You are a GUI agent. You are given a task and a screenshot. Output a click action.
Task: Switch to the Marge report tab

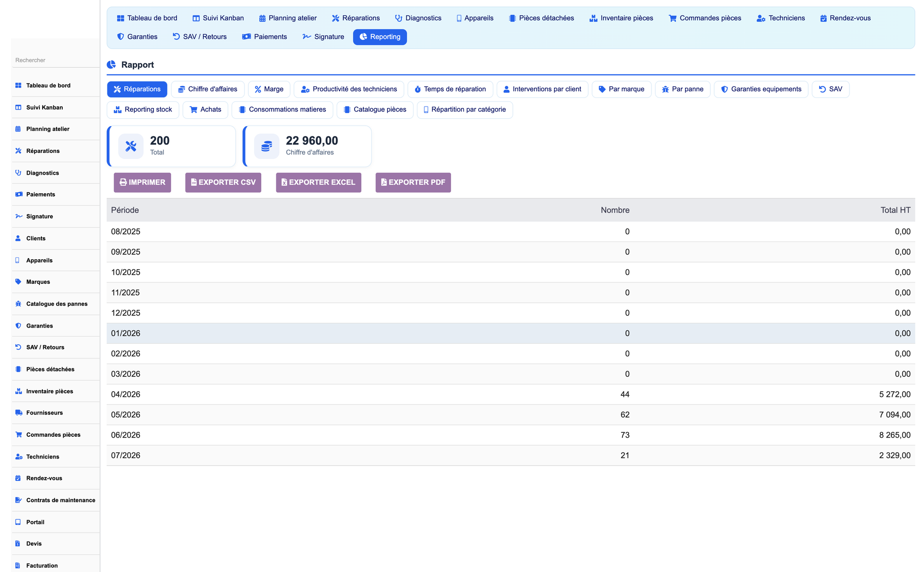(x=269, y=89)
